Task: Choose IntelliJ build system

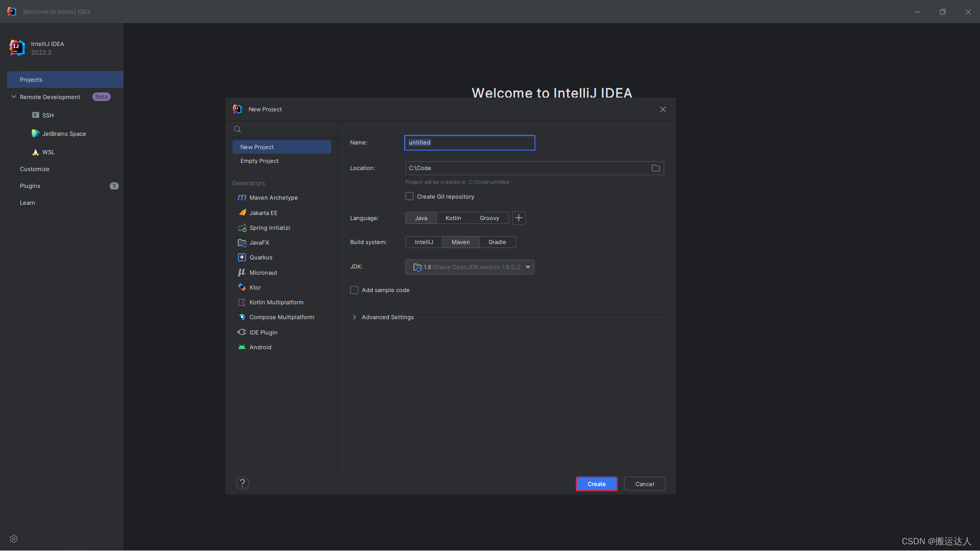Action: point(424,242)
